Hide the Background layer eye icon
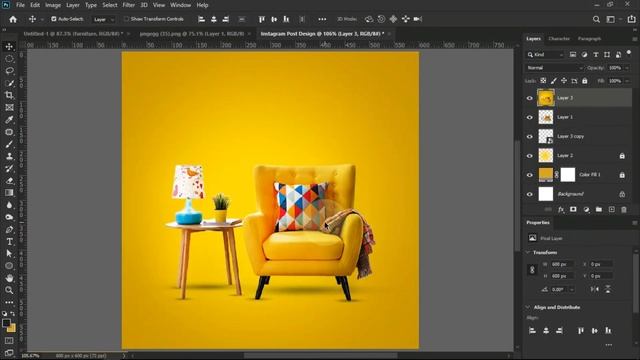 pos(529,194)
